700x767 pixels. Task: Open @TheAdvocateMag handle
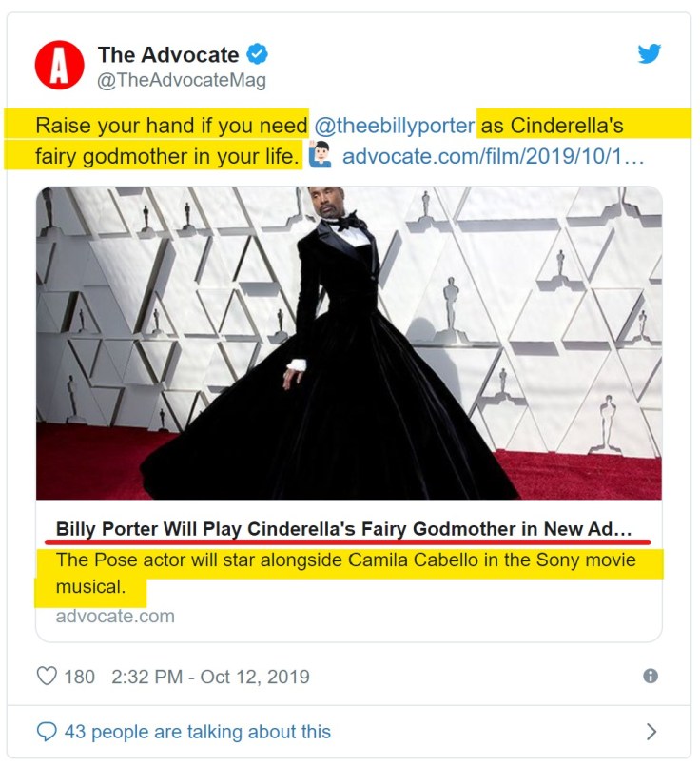pos(182,80)
